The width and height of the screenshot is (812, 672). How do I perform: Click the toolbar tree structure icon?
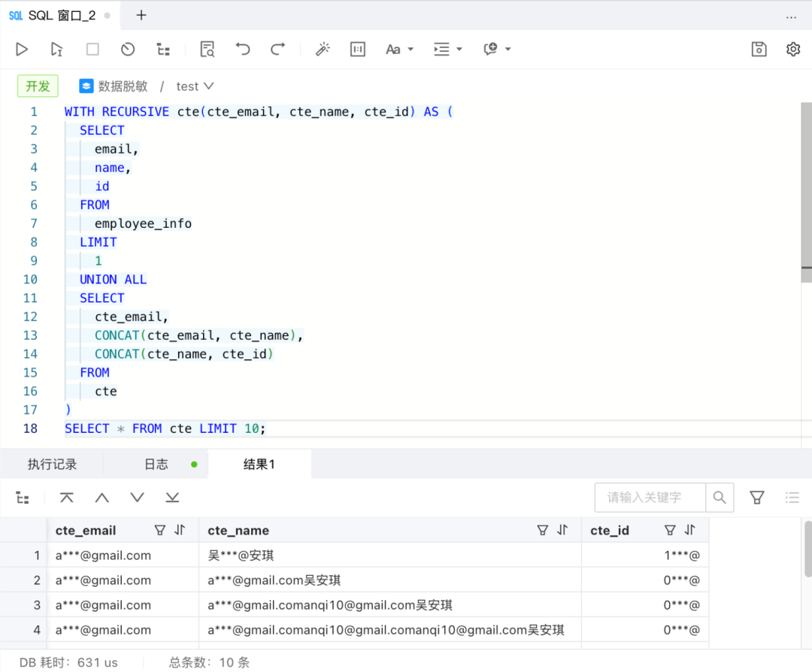click(163, 49)
